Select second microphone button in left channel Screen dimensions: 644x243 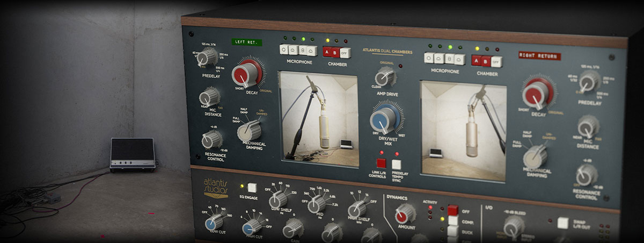click(x=293, y=50)
